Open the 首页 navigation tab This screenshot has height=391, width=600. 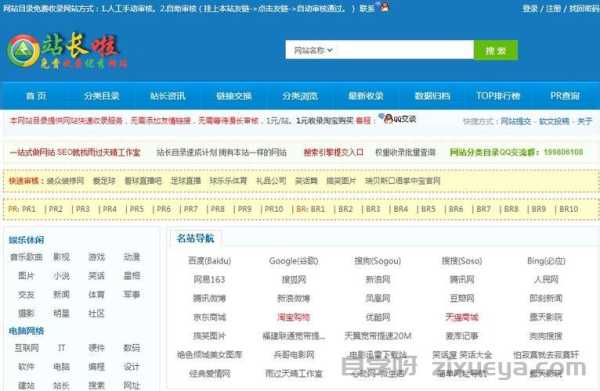(36, 96)
